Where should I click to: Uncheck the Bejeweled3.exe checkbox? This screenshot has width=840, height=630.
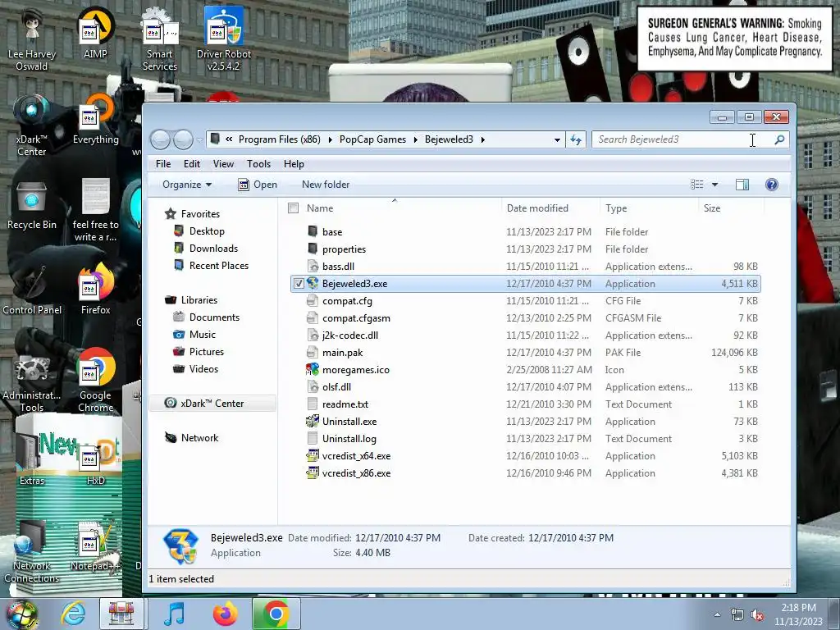pyautogui.click(x=299, y=284)
